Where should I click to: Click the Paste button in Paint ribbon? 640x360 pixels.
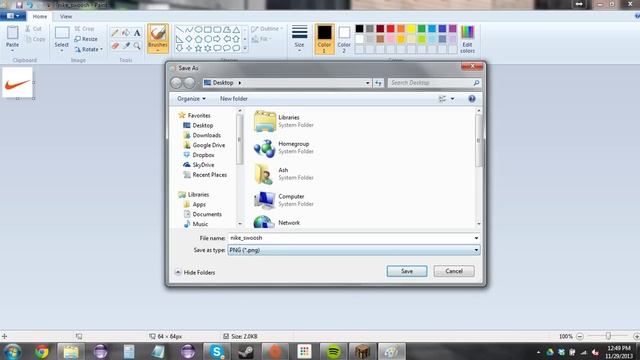coord(12,38)
